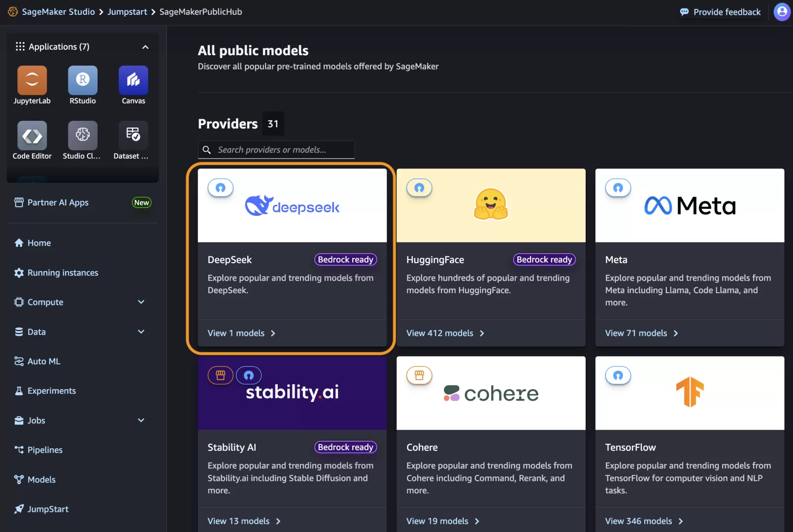Click Bedrock ready badge on DeepSeek card
This screenshot has height=532, width=793.
click(x=345, y=260)
